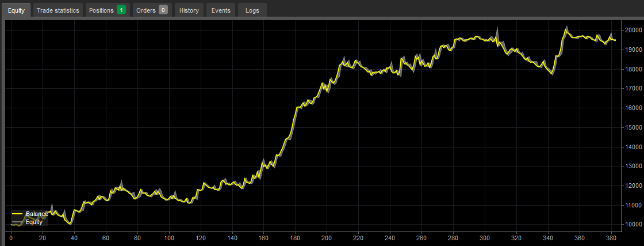
Task: Click the 18000 value on the vertical axis
Action: [x=632, y=69]
